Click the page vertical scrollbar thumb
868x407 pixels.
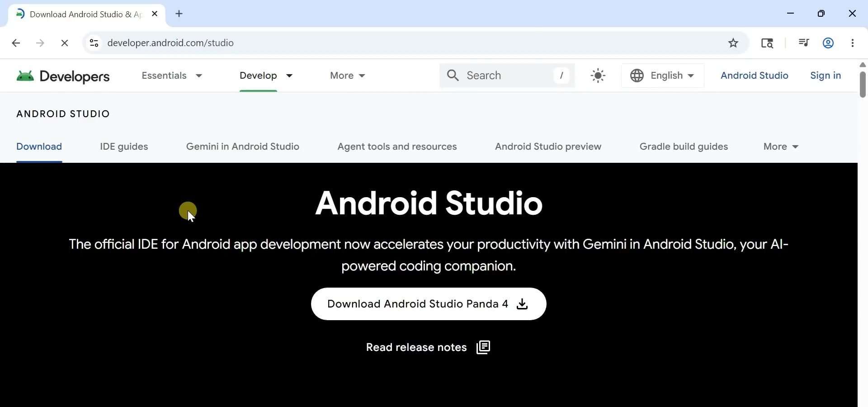(x=863, y=84)
